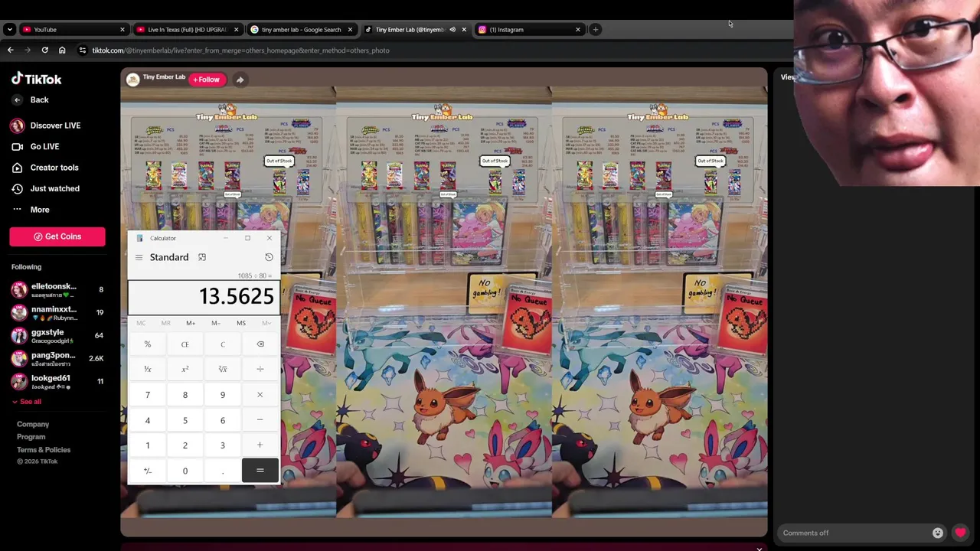Viewport: 980px width, 551px height.
Task: Click the equals key
Action: click(260, 471)
